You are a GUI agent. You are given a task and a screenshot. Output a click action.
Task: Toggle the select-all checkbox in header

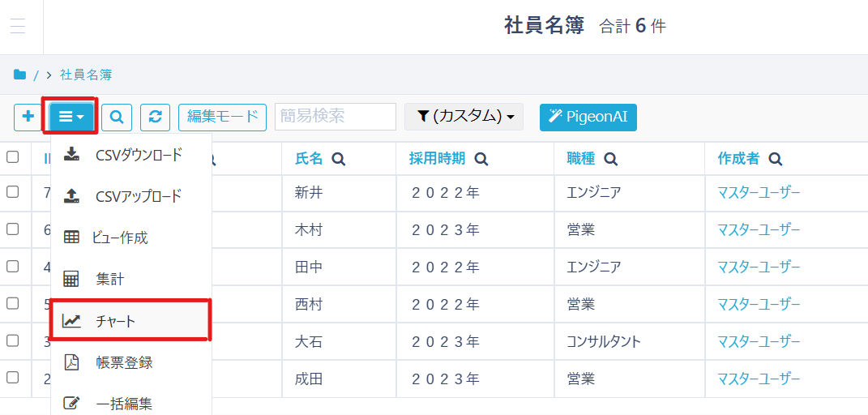coord(13,157)
